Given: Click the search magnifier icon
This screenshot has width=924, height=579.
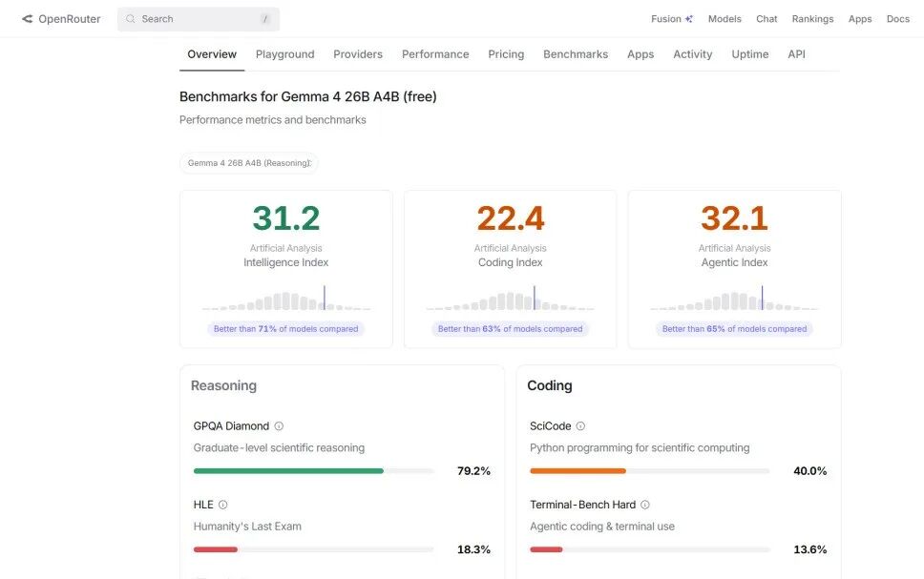Looking at the screenshot, I should click(x=130, y=19).
